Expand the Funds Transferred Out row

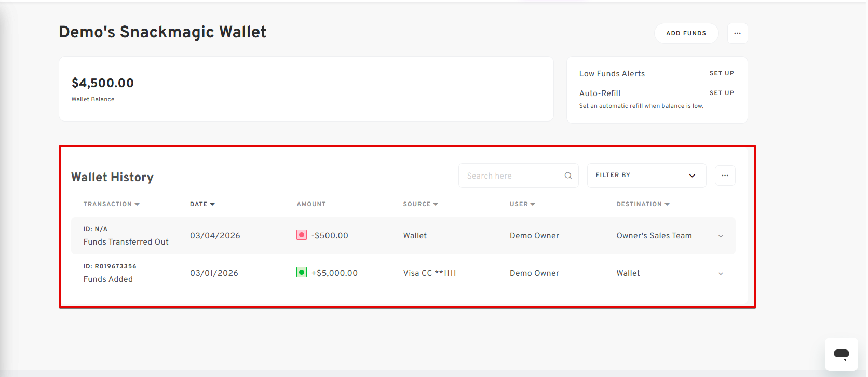point(721,236)
